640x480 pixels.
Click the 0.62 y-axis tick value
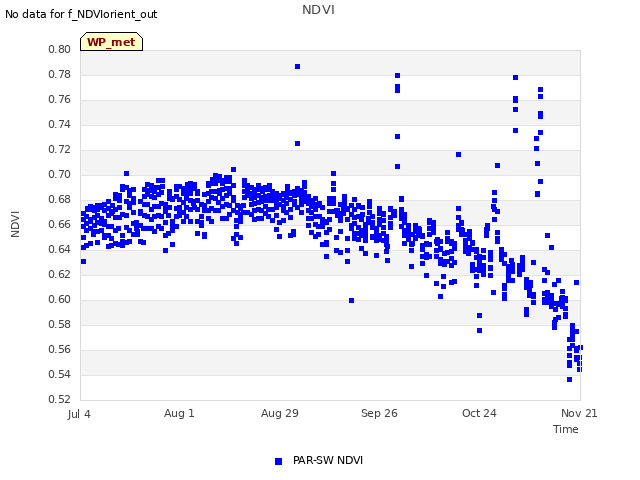pos(60,274)
